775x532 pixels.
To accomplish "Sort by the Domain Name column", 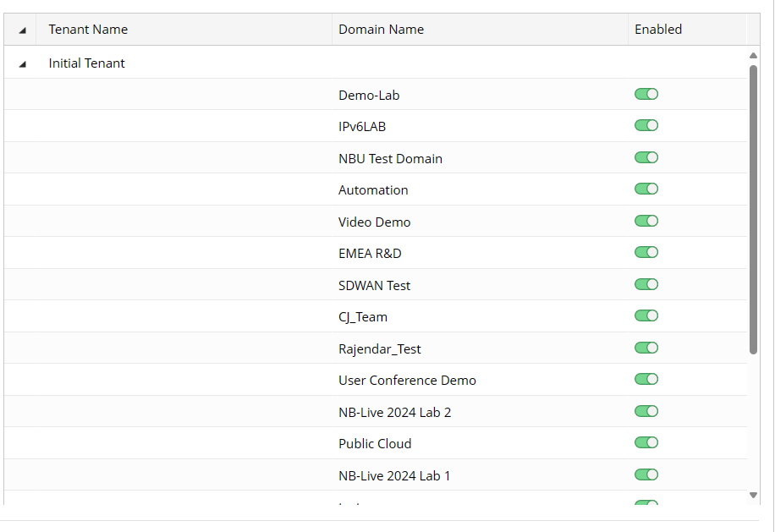I will click(381, 30).
